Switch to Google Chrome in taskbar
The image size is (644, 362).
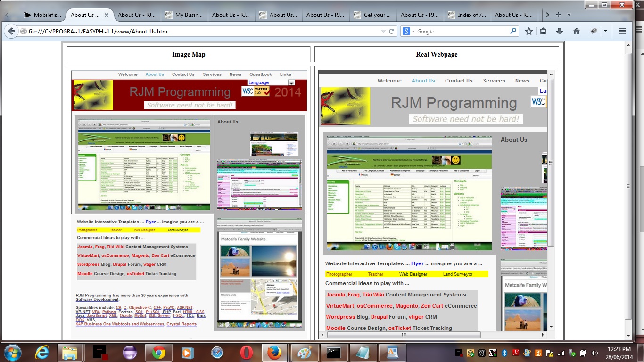point(158,352)
